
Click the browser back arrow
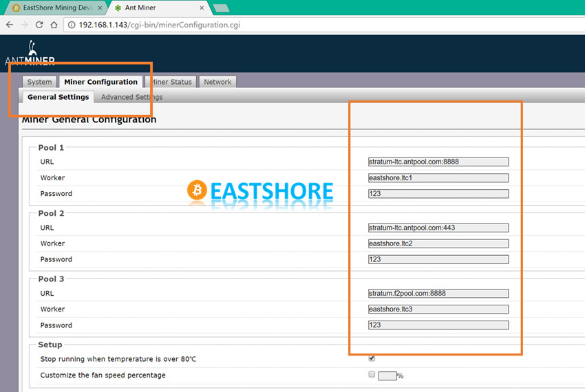click(10, 25)
